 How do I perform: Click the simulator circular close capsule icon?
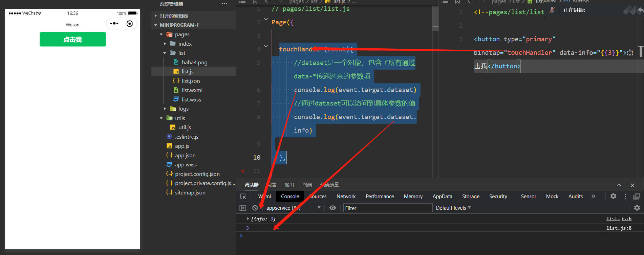129,24
